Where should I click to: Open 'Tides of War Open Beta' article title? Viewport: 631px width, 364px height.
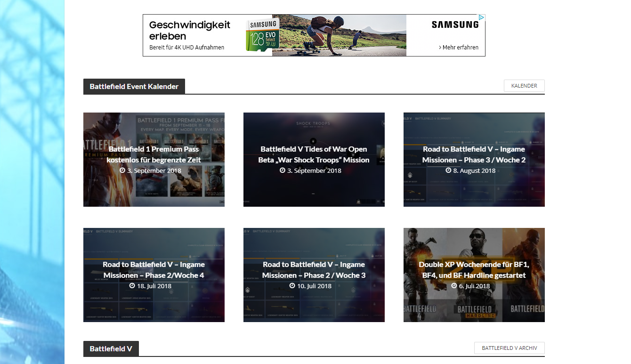pos(314,154)
